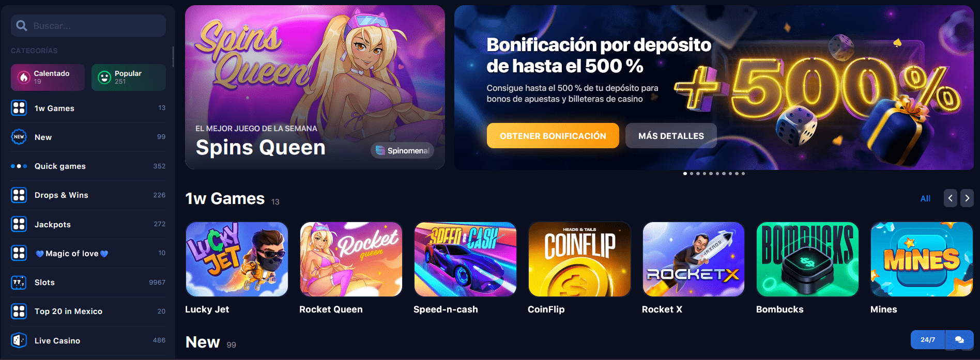Open the Lucky Jet game thumbnail
This screenshot has height=360, width=980.
(237, 259)
